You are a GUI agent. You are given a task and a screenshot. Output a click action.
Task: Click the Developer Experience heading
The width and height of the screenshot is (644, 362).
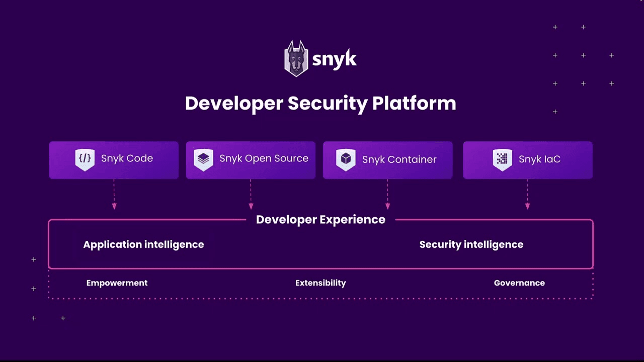[320, 220]
